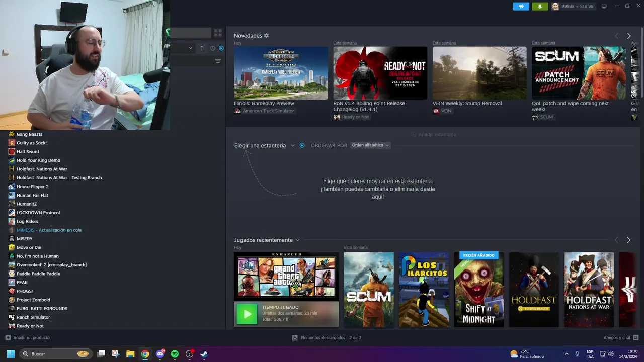Screen dimensions: 644x362
Task: Open OBS Studio from taskbar
Action: tap(189, 354)
